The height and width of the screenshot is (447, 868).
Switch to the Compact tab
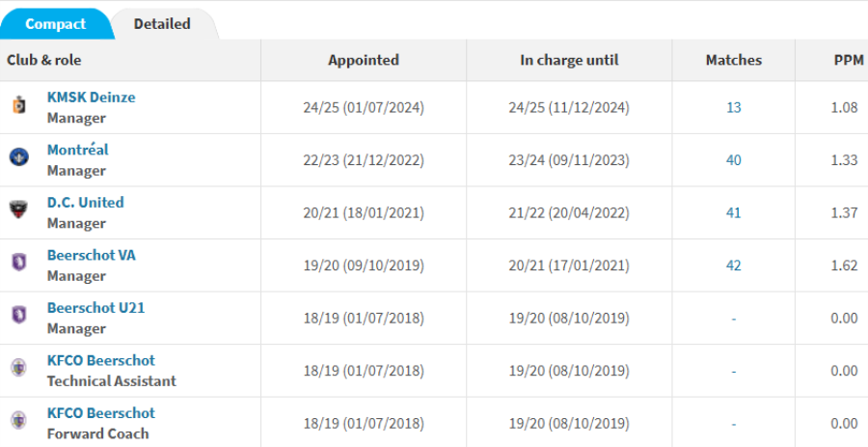coord(55,23)
